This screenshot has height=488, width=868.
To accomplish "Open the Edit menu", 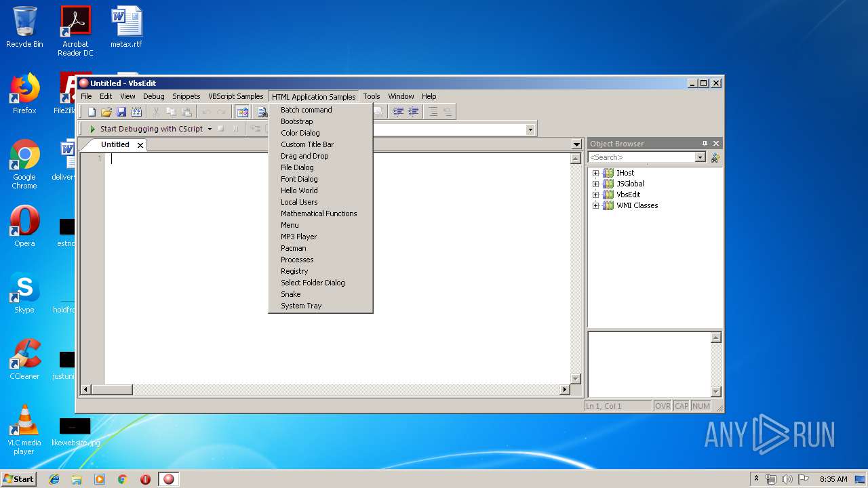I will tap(106, 96).
